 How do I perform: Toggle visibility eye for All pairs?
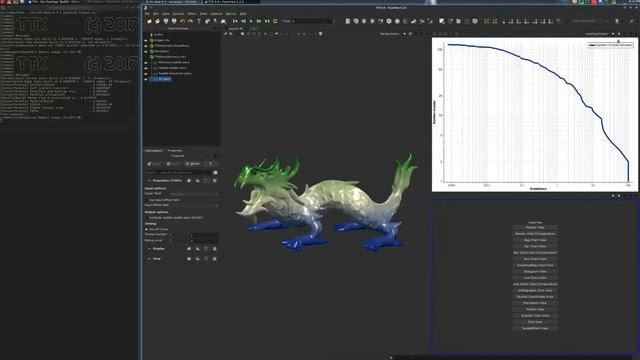pos(146,79)
